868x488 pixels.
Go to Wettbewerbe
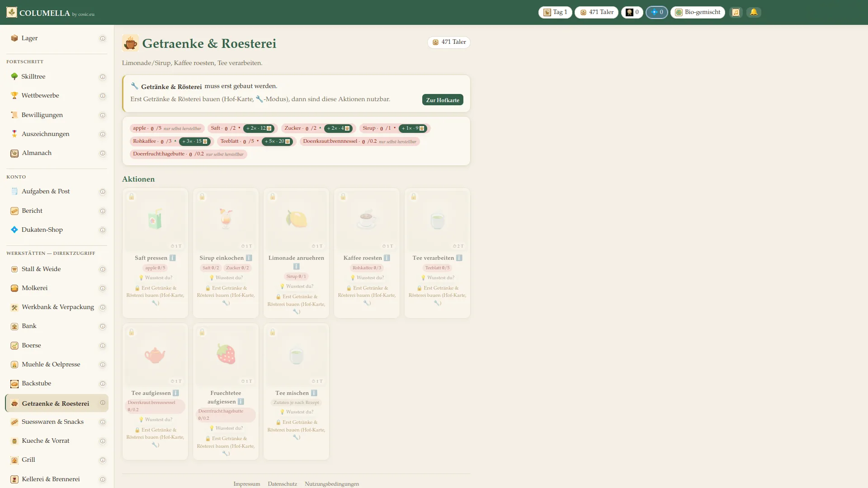coord(57,96)
